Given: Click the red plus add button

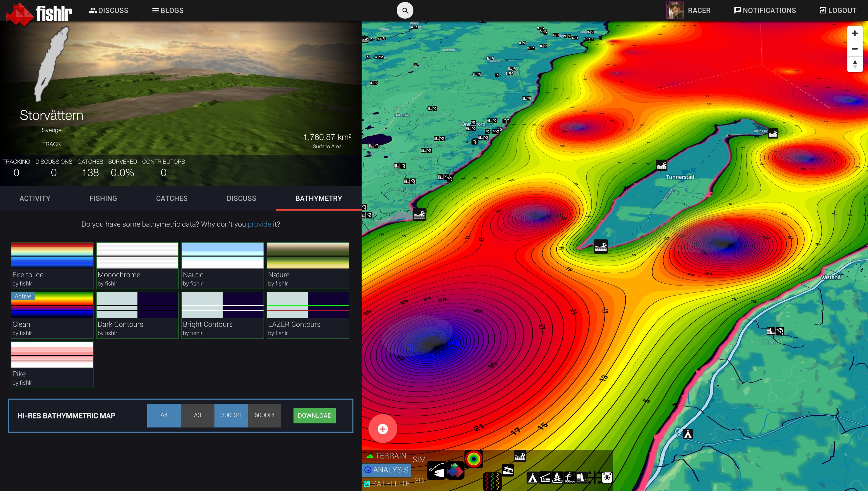Looking at the screenshot, I should (x=382, y=429).
